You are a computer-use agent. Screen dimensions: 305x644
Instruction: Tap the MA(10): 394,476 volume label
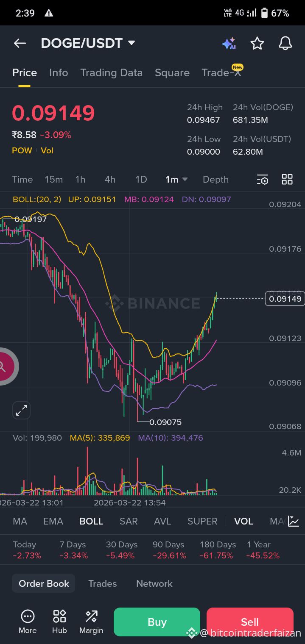point(171,438)
